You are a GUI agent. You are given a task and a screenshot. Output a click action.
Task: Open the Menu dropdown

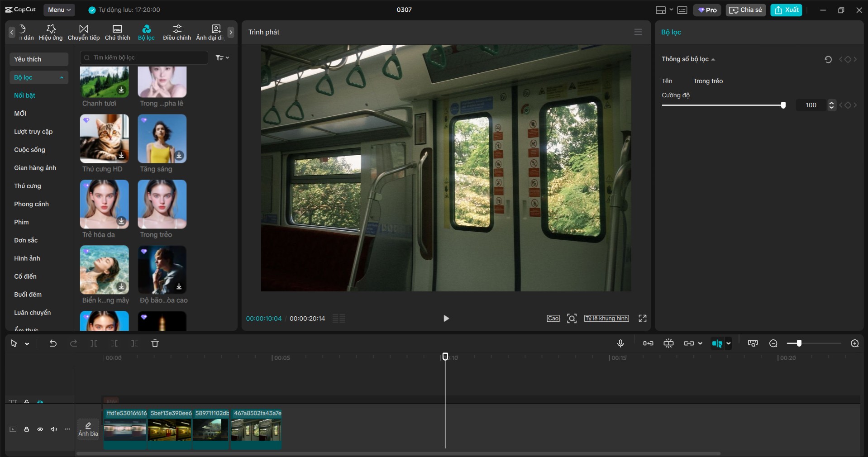point(59,10)
